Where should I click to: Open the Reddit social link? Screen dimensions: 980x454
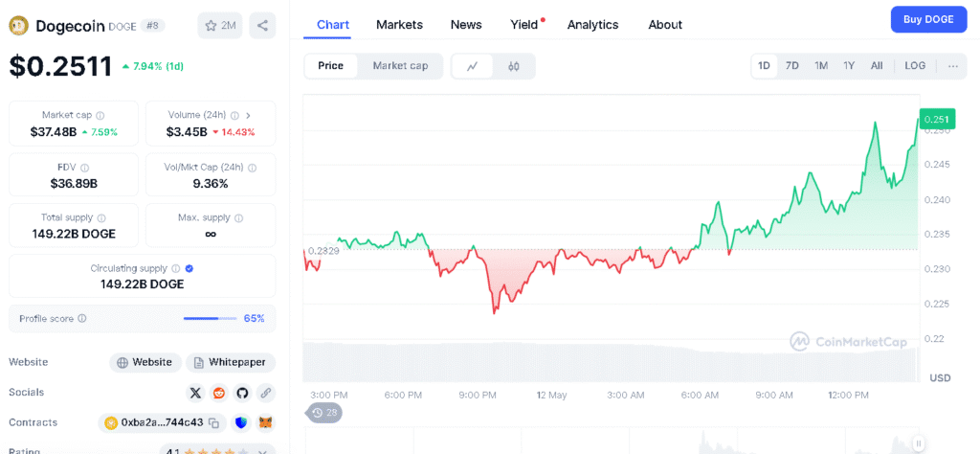pos(219,393)
